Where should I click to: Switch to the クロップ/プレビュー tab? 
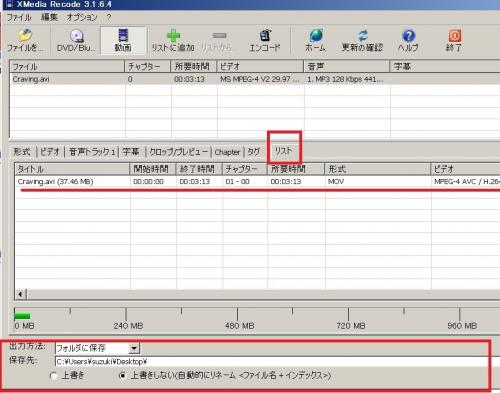click(179, 152)
